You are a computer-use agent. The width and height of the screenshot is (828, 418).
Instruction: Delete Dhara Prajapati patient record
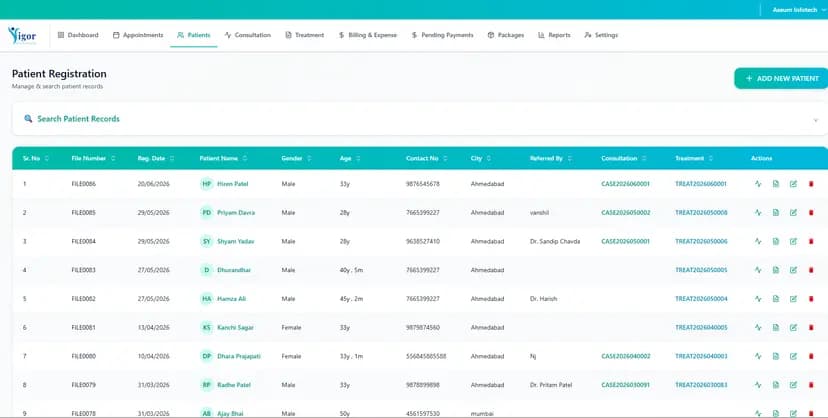point(811,356)
